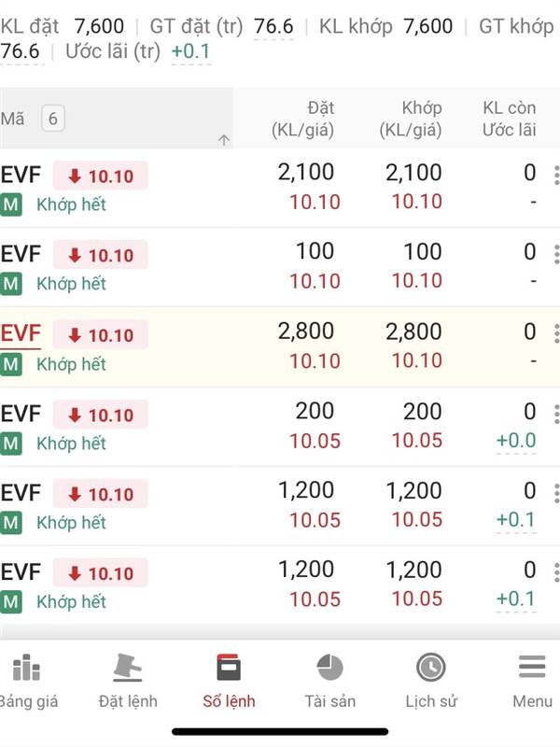Screen dimensions: 560x747
Task: Select the Sổ lệnh order book icon
Action: 229,669
